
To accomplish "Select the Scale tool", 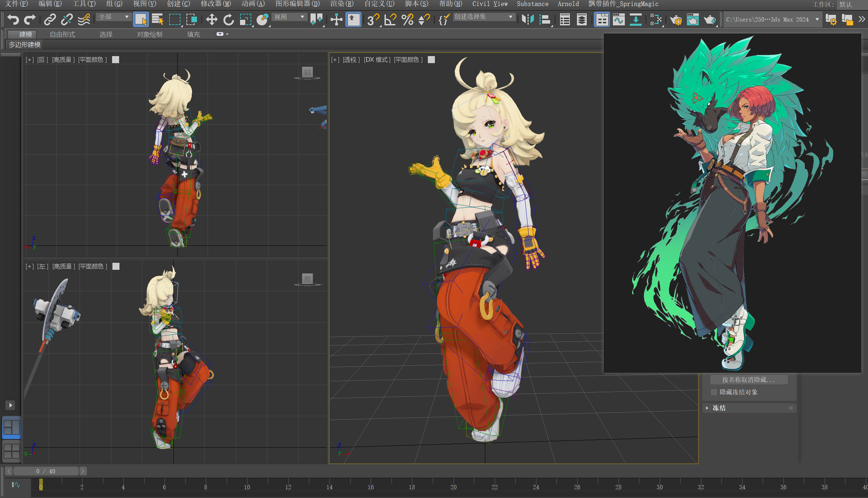I will click(246, 19).
